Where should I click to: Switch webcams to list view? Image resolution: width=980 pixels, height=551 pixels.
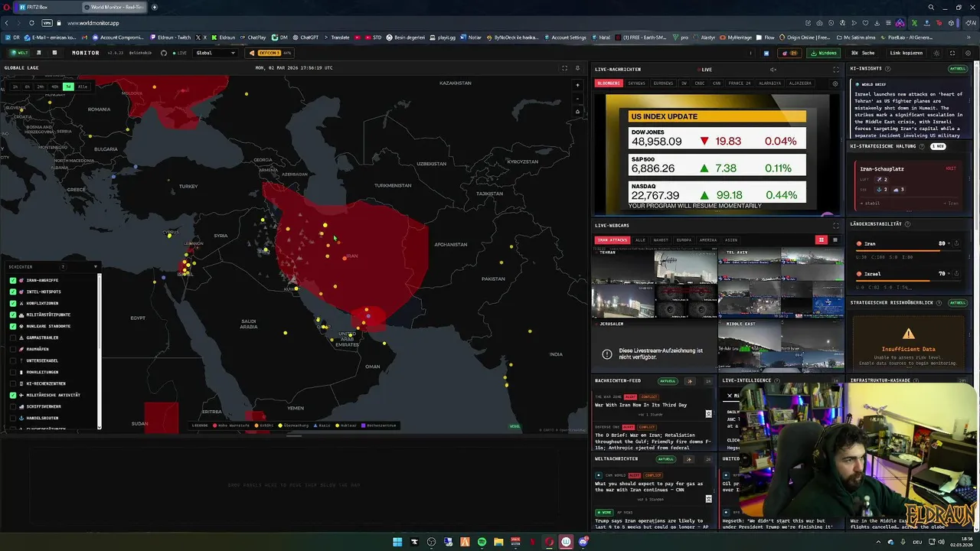click(835, 240)
